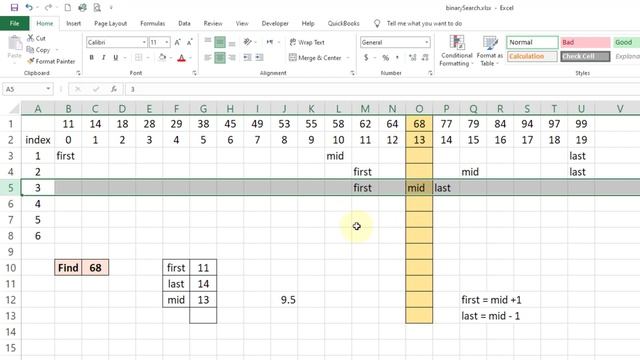Apply accounting dollar format
Viewport: 640px width, 360px height.
pyautogui.click(x=366, y=58)
